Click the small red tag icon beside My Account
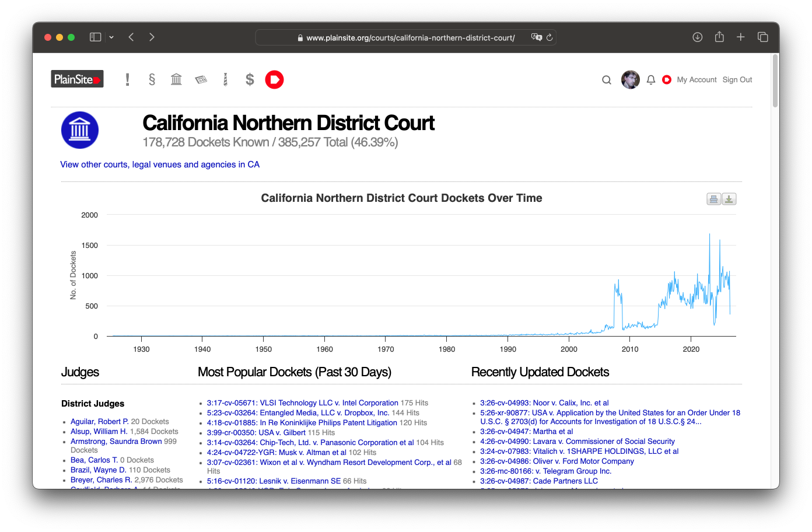This screenshot has height=532, width=812. click(x=667, y=79)
